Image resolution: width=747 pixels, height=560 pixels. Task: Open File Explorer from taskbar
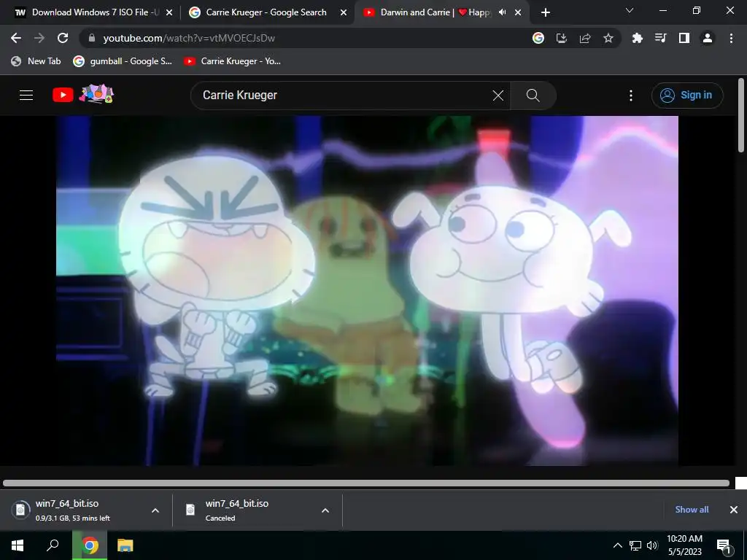point(125,545)
